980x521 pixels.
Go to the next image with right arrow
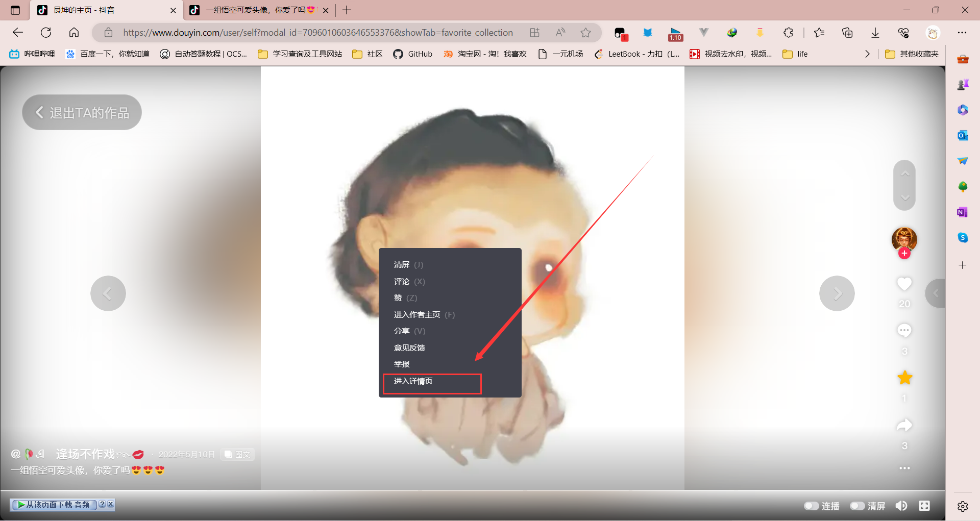coord(837,293)
